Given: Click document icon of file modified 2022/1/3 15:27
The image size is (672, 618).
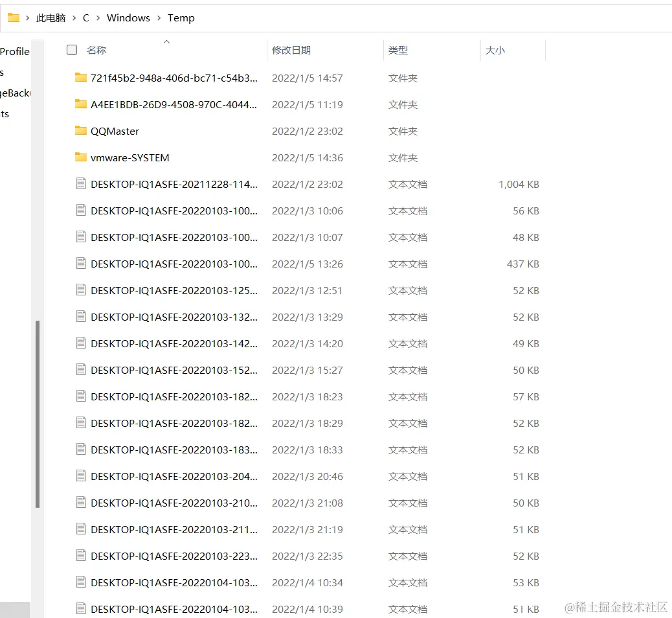Looking at the screenshot, I should (x=80, y=370).
